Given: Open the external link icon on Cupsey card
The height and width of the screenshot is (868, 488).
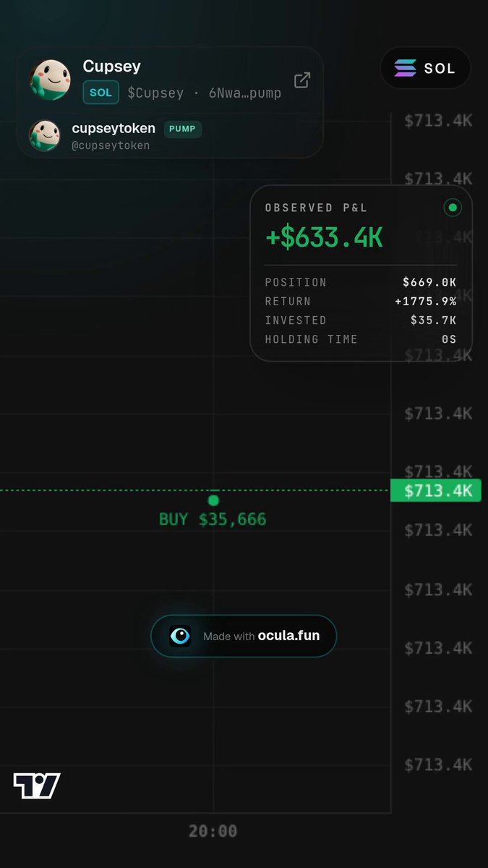Looking at the screenshot, I should click(x=301, y=80).
